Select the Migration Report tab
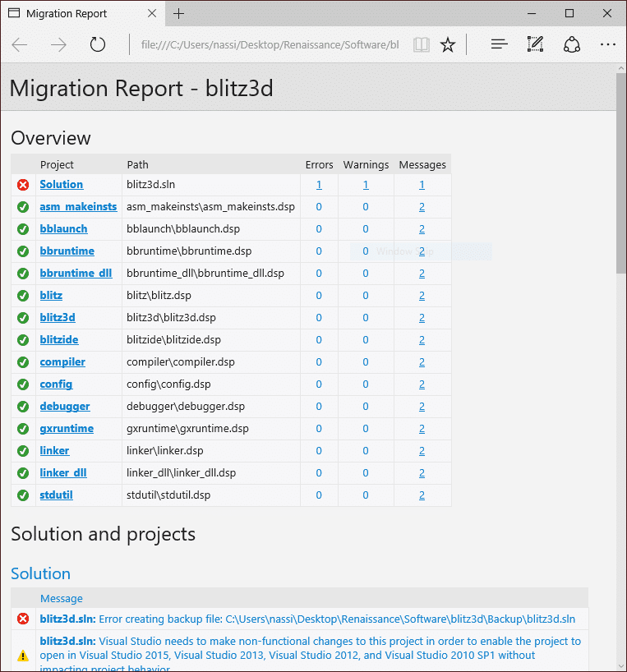627x672 pixels. (x=83, y=13)
